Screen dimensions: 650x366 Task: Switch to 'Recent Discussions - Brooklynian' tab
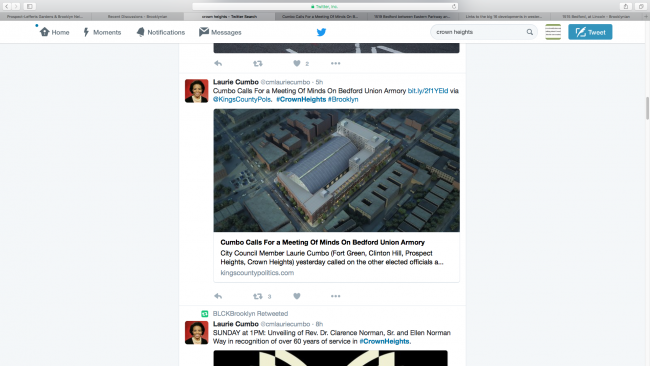point(137,17)
